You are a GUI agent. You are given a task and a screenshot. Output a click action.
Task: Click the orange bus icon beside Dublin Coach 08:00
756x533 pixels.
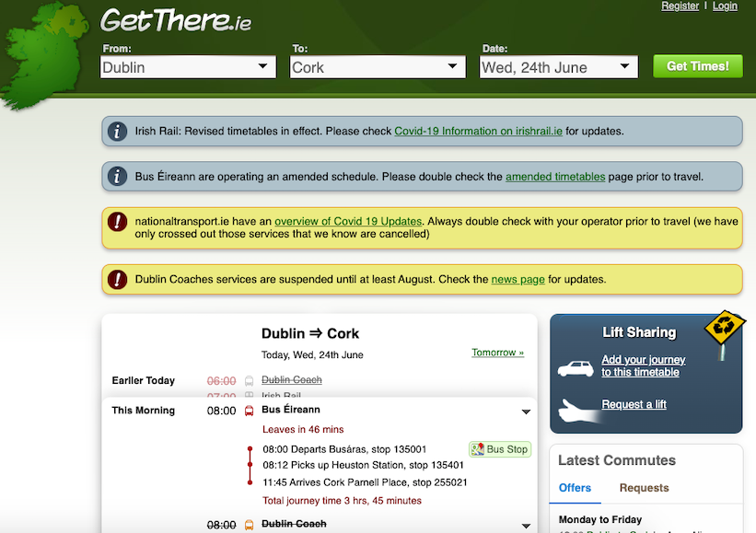(249, 525)
